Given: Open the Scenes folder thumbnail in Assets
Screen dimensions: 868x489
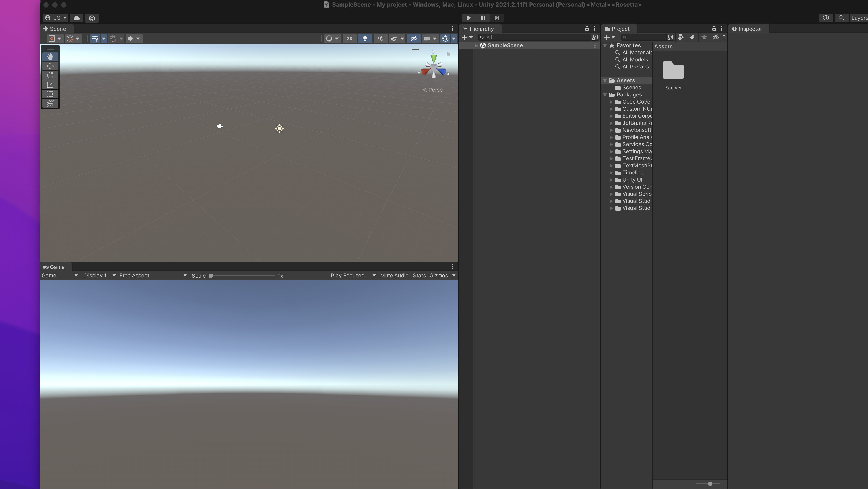Looking at the screenshot, I should coord(673,70).
